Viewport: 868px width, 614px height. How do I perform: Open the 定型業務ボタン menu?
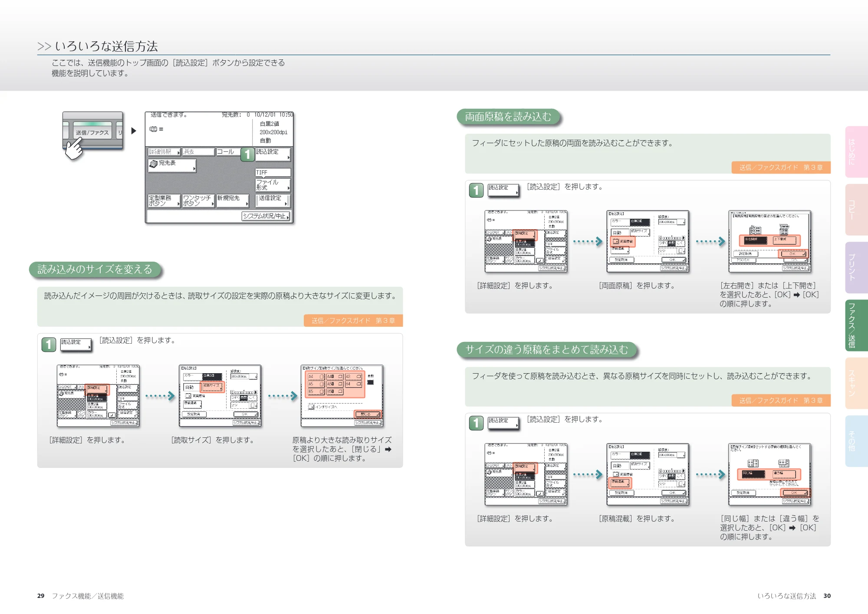coord(164,201)
